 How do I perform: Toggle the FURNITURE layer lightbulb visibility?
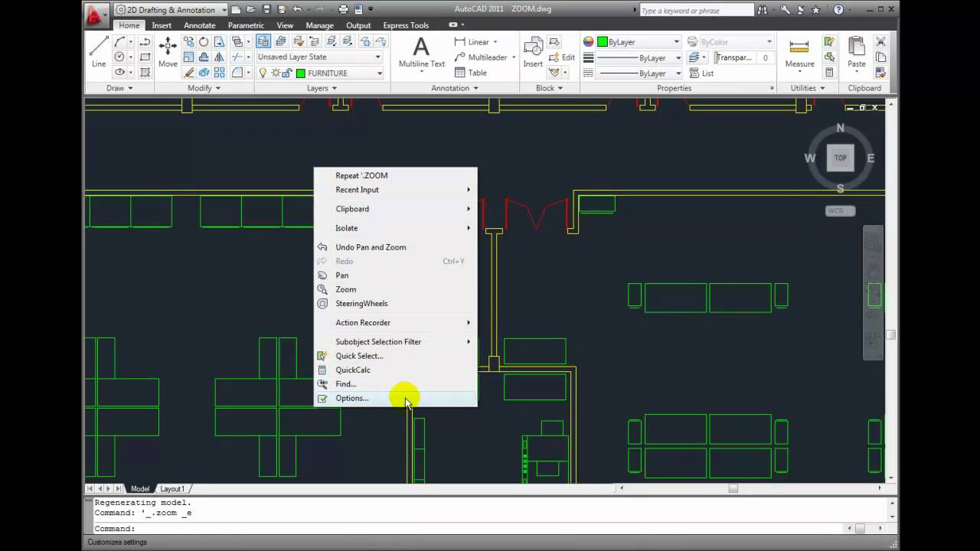pyautogui.click(x=263, y=73)
